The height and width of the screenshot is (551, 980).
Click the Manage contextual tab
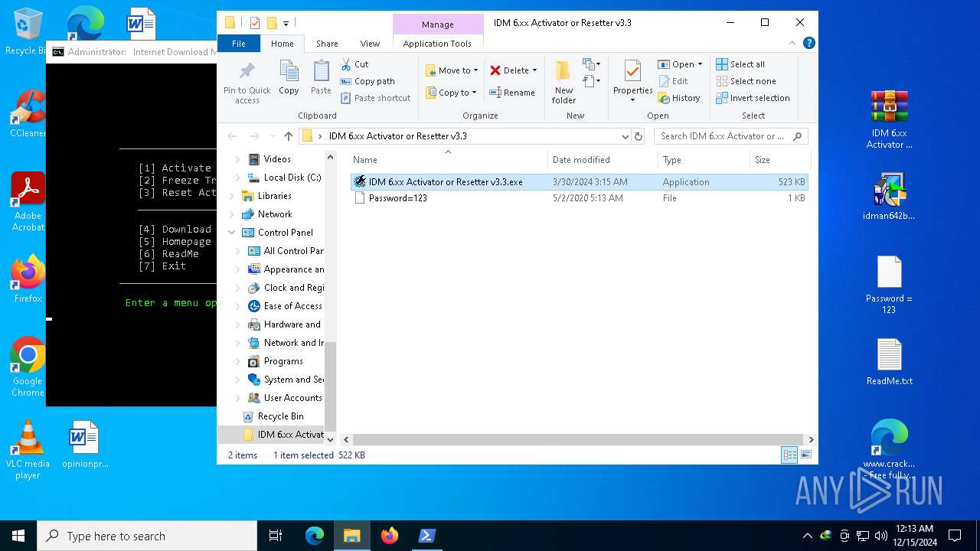(438, 24)
